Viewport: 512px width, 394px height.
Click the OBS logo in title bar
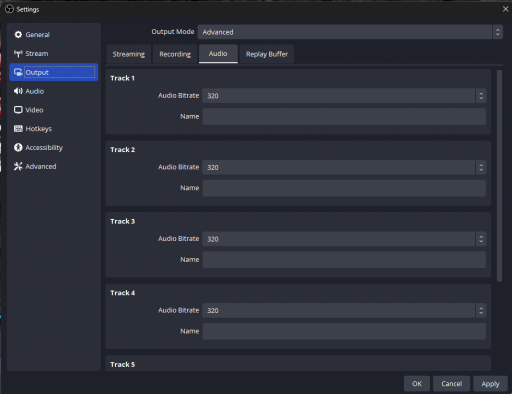9,9
